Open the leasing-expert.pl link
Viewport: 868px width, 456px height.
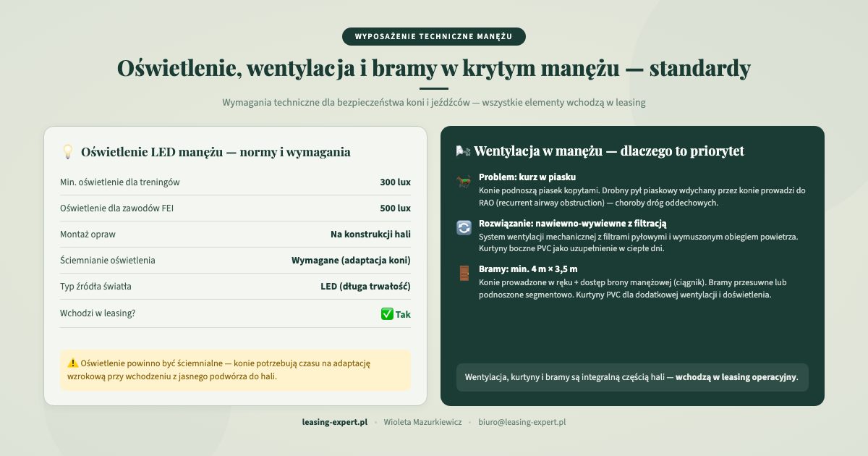pyautogui.click(x=334, y=422)
